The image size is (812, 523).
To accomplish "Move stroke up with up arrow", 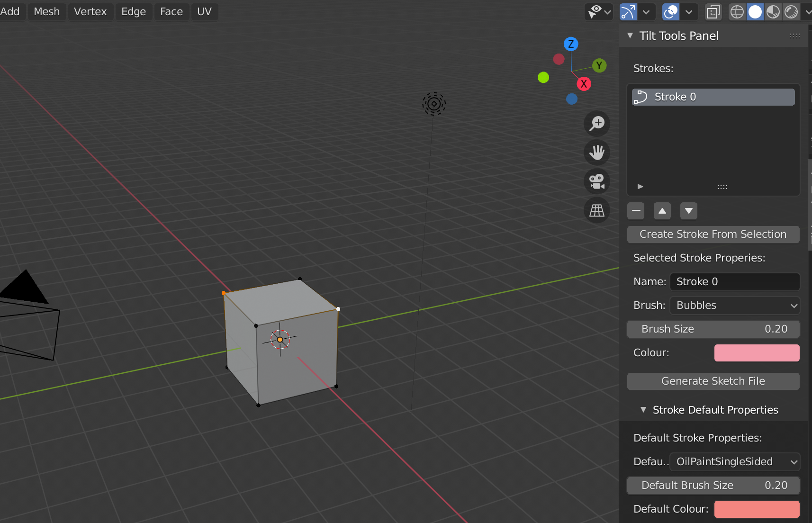I will point(662,211).
